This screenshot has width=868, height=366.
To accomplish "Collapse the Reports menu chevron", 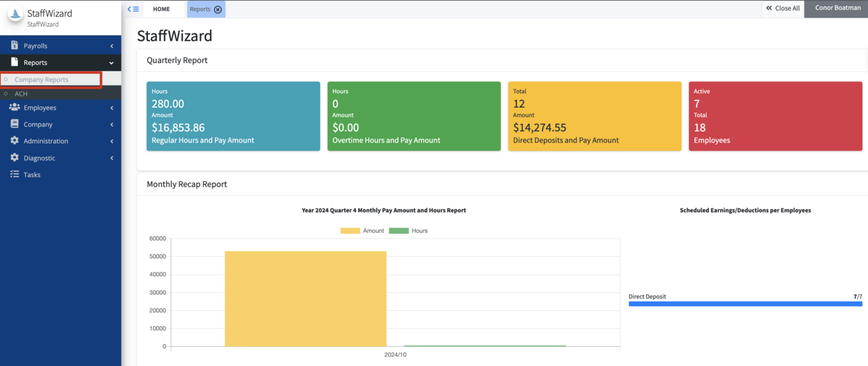I will [111, 63].
